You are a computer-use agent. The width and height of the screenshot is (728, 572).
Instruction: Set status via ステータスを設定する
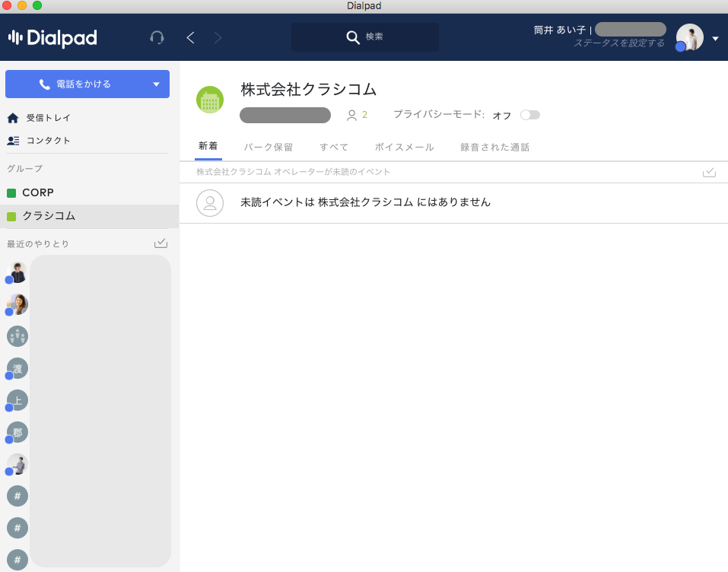[x=619, y=43]
